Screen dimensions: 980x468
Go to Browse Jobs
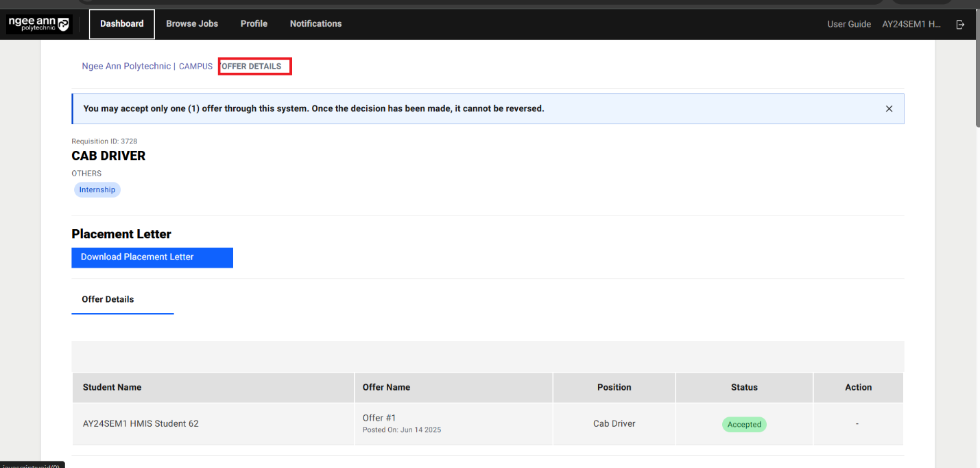coord(192,24)
